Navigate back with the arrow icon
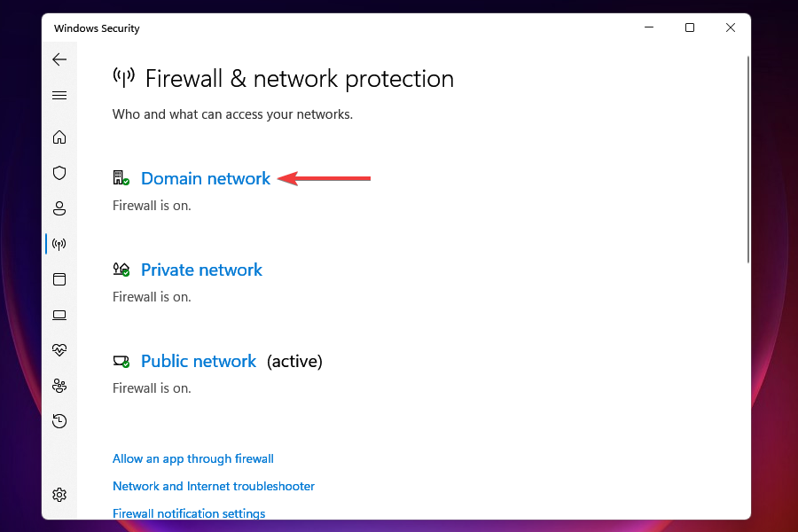798x532 pixels. point(59,59)
